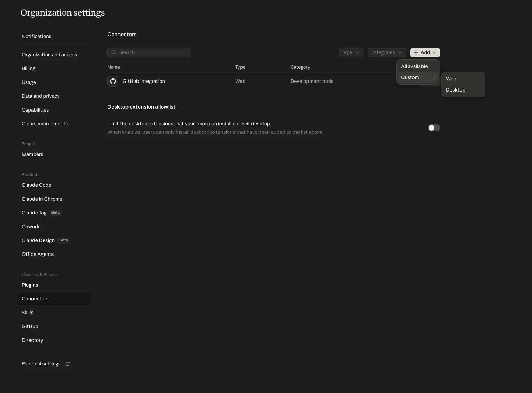Choose All available from Add menu
This screenshot has width=532, height=393.
(x=418, y=66)
